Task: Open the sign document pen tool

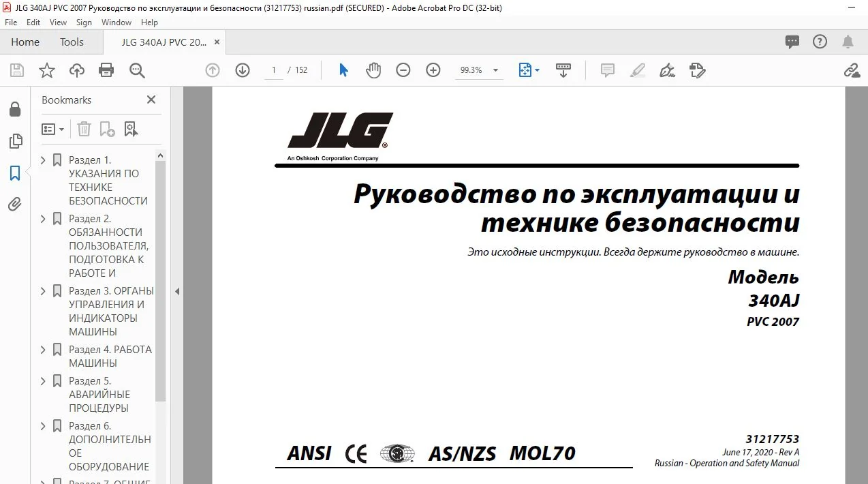Action: (667, 70)
